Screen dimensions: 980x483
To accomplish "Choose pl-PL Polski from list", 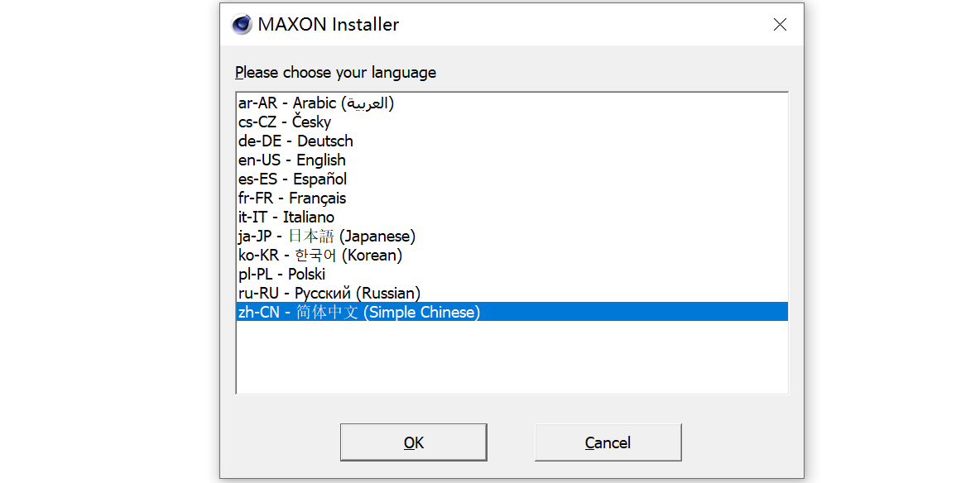I will click(x=281, y=275).
